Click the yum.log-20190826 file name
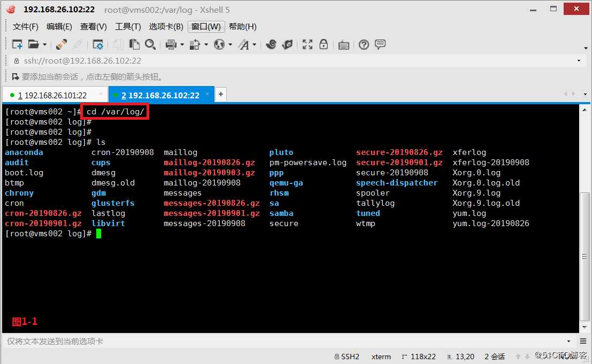 point(491,223)
